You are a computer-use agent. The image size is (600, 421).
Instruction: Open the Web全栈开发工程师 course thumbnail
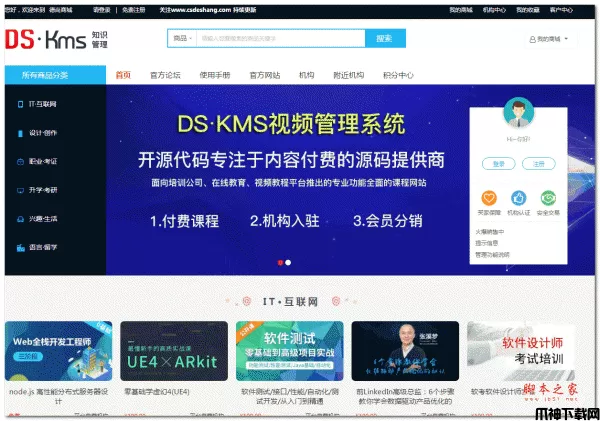tap(59, 351)
